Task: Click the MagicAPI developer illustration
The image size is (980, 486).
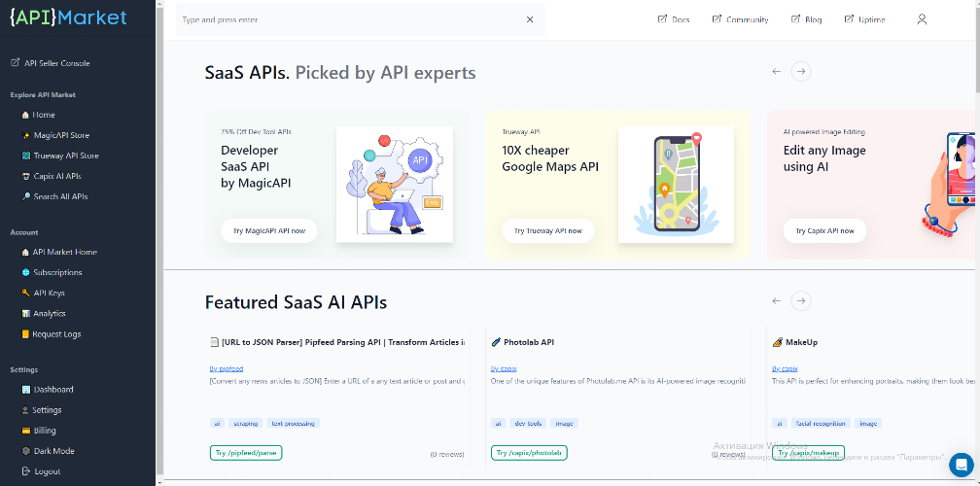Action: click(x=395, y=185)
